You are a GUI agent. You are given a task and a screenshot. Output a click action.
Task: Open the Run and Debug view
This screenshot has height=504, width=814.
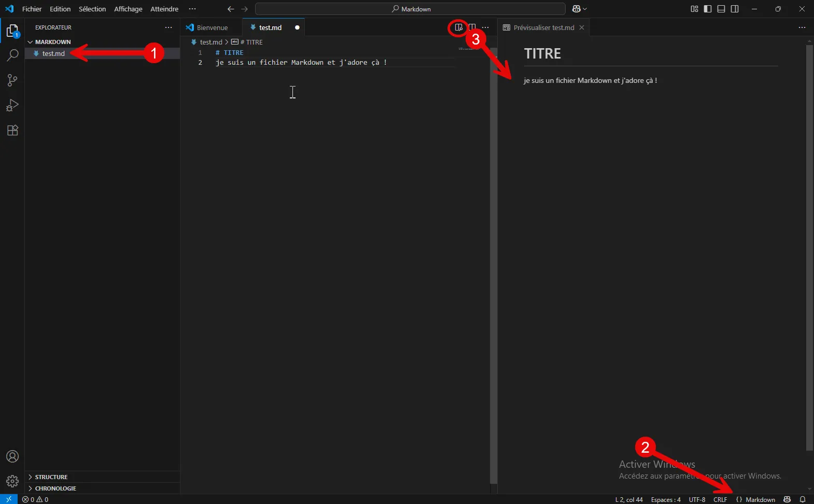point(12,105)
